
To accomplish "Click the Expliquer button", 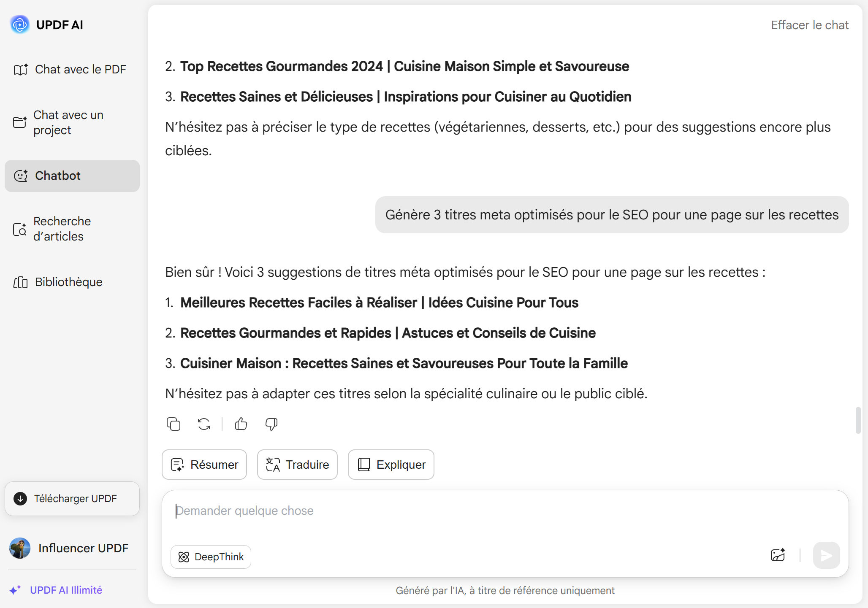I will [x=391, y=465].
